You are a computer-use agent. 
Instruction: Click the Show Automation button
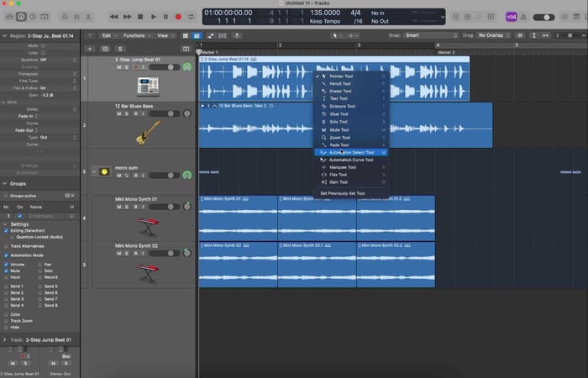point(211,35)
